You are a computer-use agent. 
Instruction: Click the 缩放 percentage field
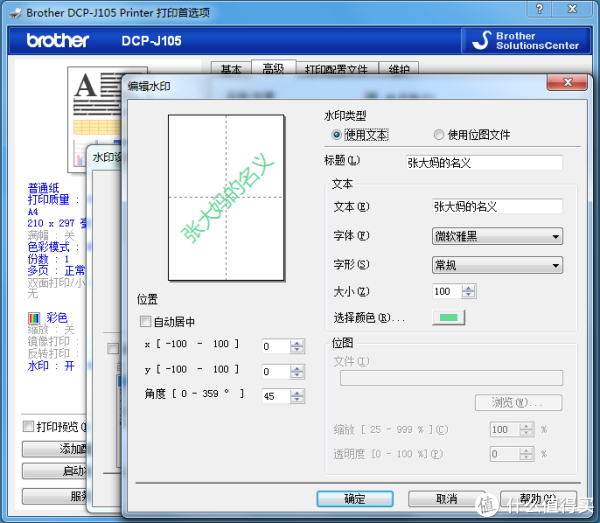click(504, 429)
